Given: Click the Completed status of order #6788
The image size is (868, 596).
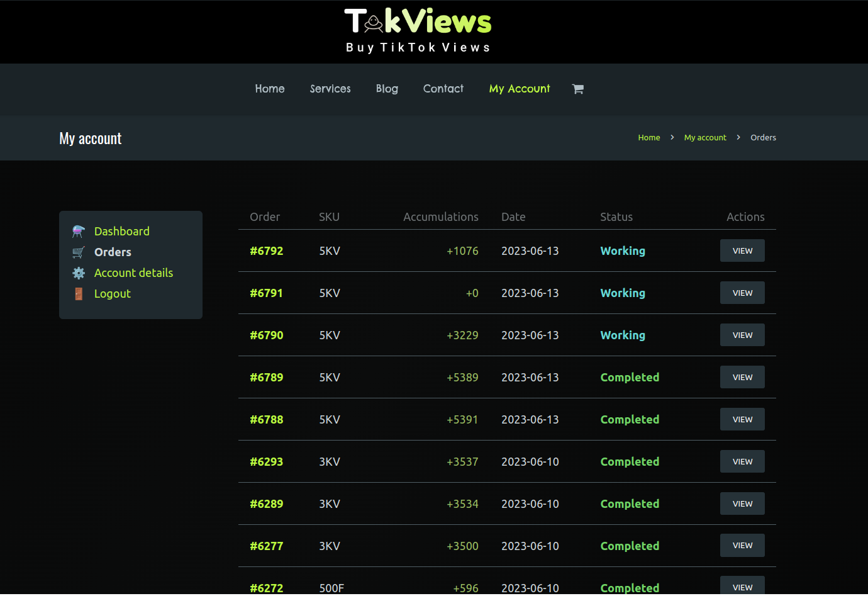Looking at the screenshot, I should [630, 420].
